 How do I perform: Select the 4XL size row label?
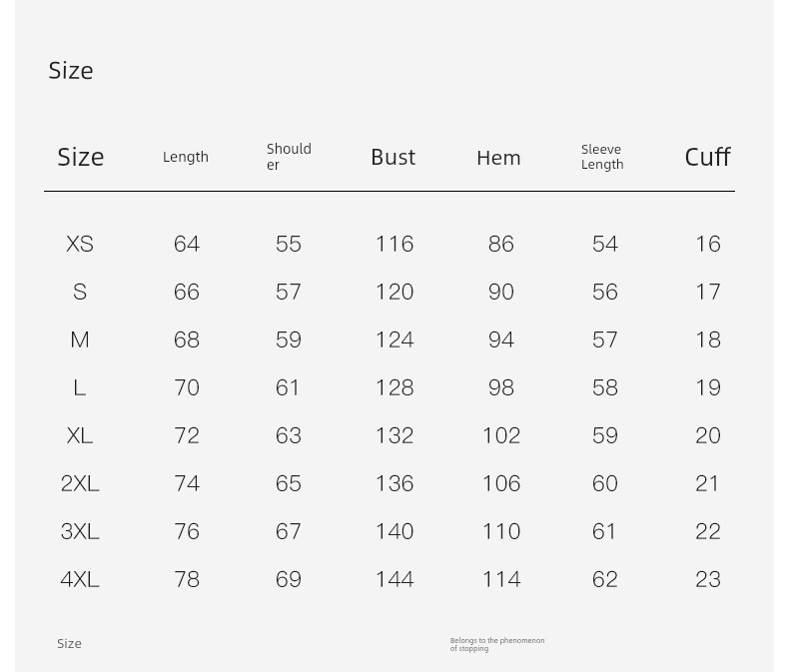(x=80, y=579)
